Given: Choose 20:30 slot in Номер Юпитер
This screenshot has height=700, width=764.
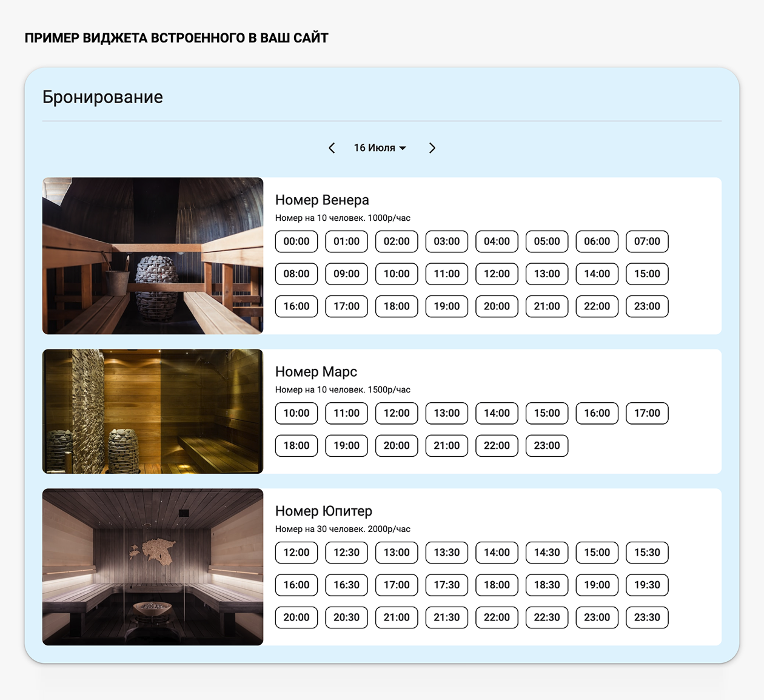Looking at the screenshot, I should 347,618.
